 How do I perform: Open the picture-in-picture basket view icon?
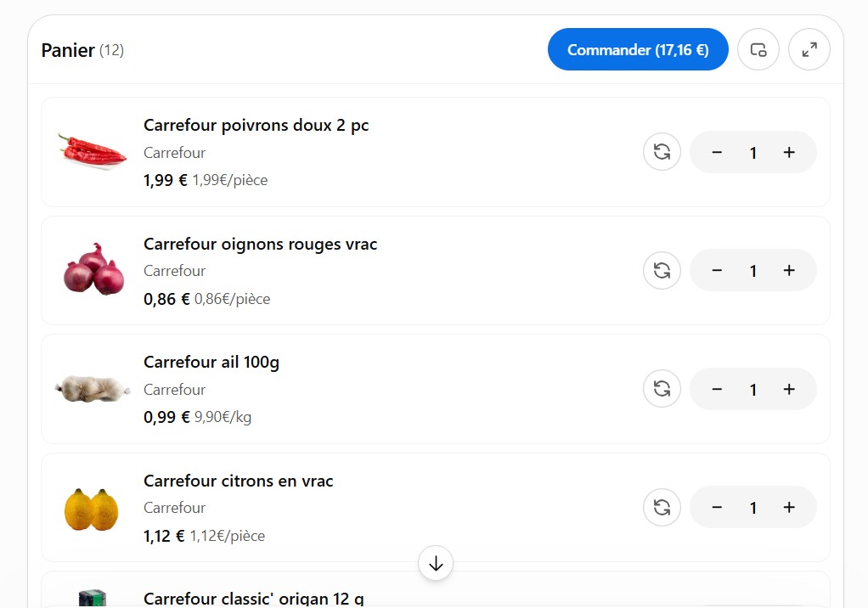click(x=758, y=50)
